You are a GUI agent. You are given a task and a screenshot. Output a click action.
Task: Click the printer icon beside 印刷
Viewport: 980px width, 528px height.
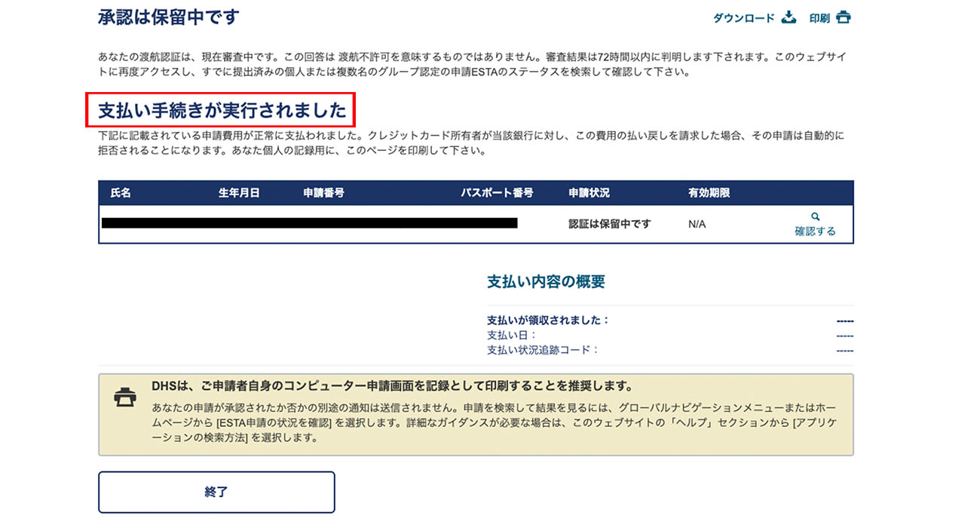click(844, 17)
